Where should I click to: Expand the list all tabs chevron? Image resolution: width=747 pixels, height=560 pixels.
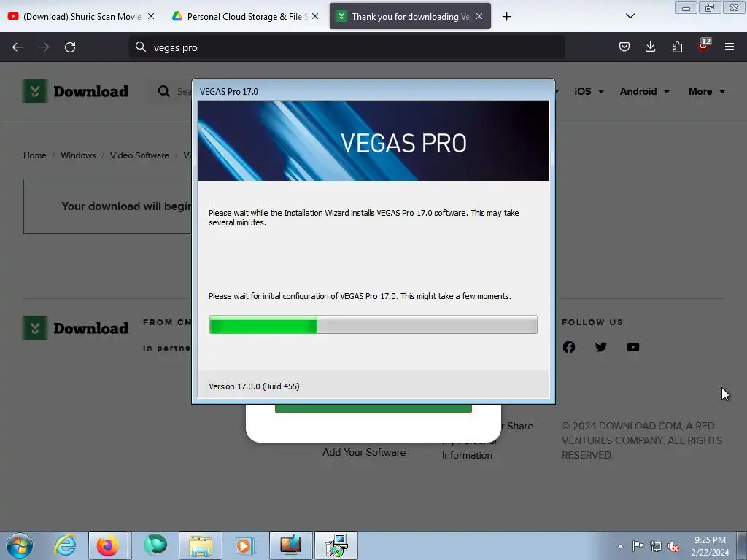tap(630, 16)
